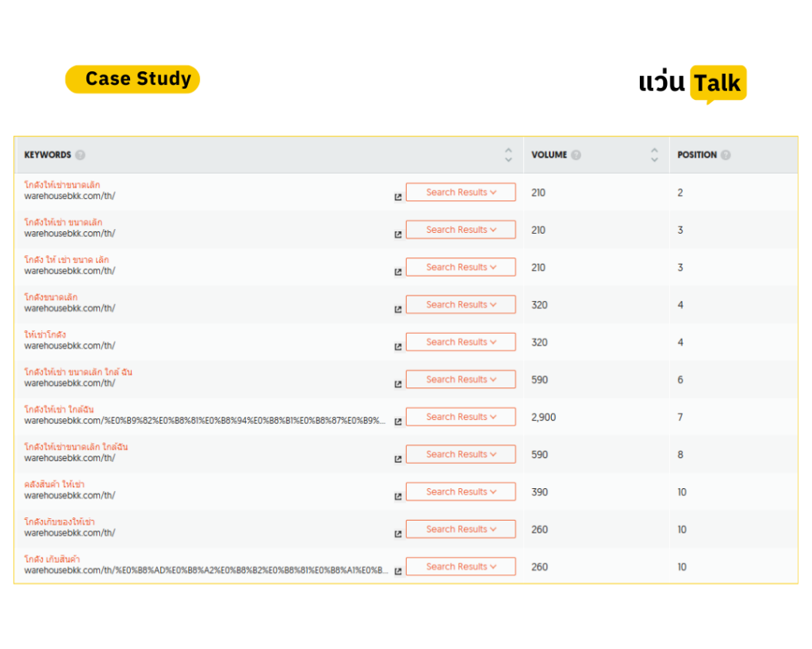Click the help icon beside KEYWORDS header
The height and width of the screenshot is (649, 812).
pyautogui.click(x=80, y=155)
